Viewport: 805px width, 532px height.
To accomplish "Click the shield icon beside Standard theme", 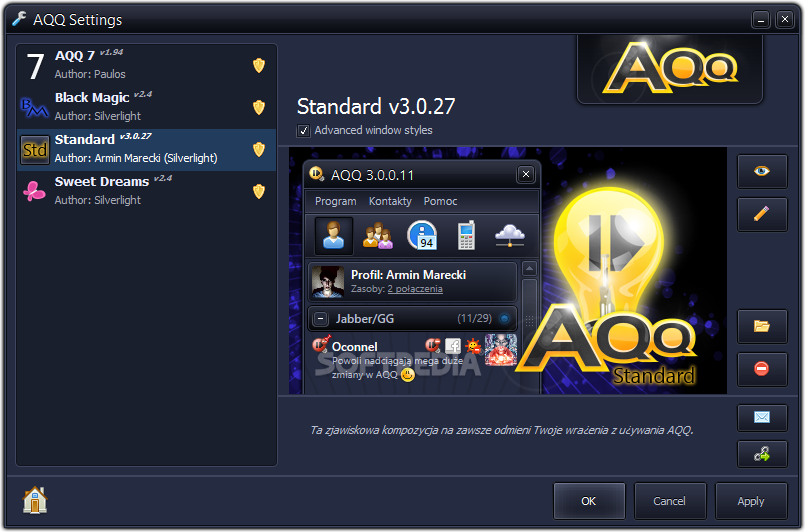I will [x=259, y=149].
